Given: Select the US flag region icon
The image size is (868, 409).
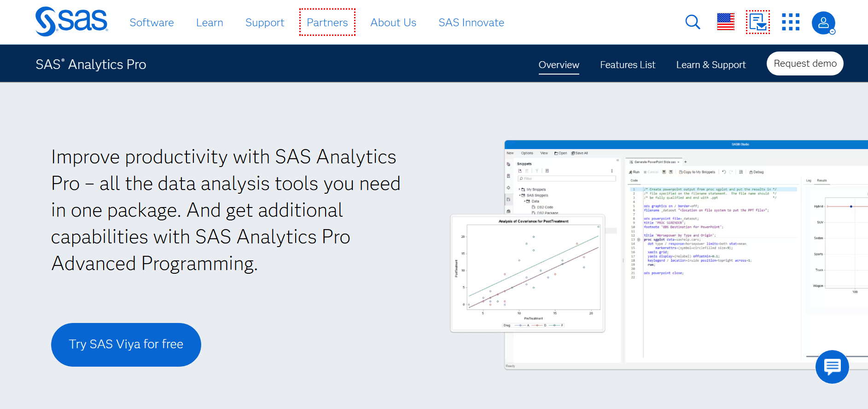Looking at the screenshot, I should 726,22.
